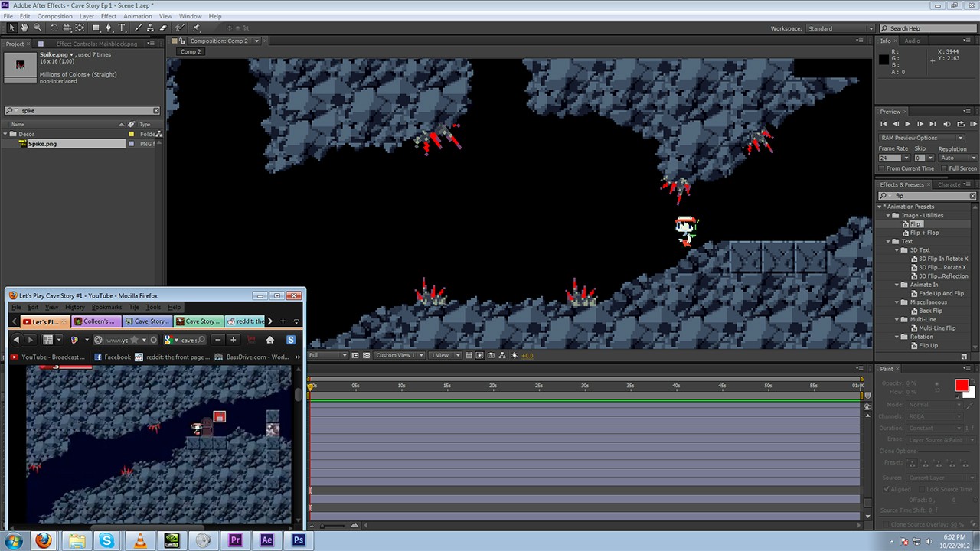Open the Frame Rate dropdown
The width and height of the screenshot is (980, 551).
point(906,158)
